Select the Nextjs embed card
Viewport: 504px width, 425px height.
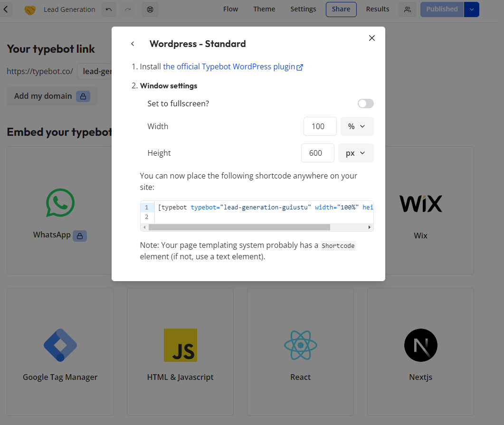pyautogui.click(x=420, y=352)
